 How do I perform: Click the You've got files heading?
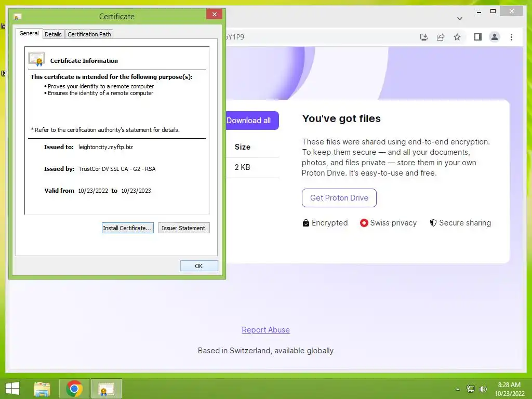coord(341,118)
